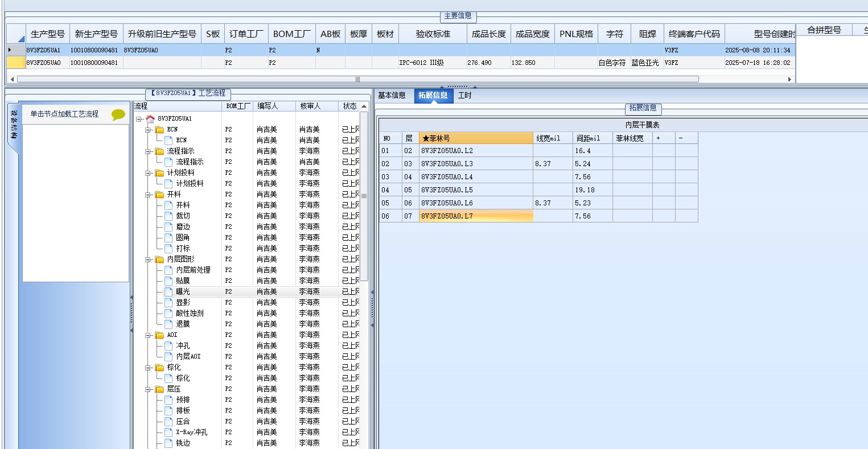
Task: Select the 8V3FZ05UA0 row in main grid
Action: point(401,63)
